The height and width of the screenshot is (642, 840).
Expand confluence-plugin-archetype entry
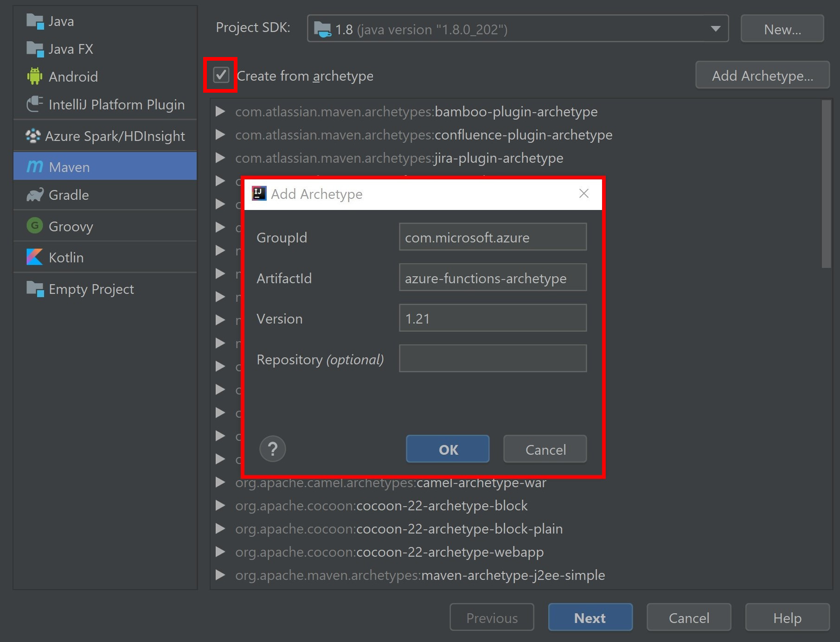(220, 134)
